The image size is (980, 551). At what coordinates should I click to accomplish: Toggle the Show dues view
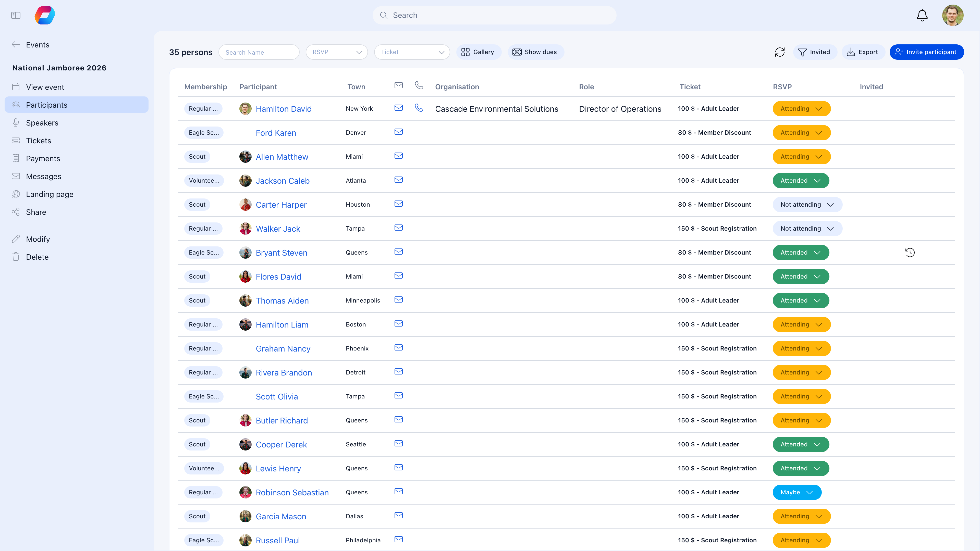click(x=536, y=52)
